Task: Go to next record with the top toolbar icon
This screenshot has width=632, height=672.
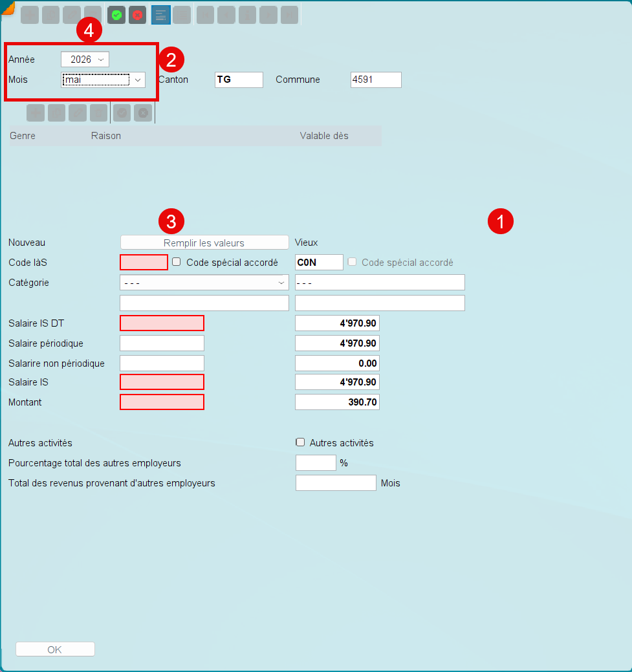Action: (268, 15)
